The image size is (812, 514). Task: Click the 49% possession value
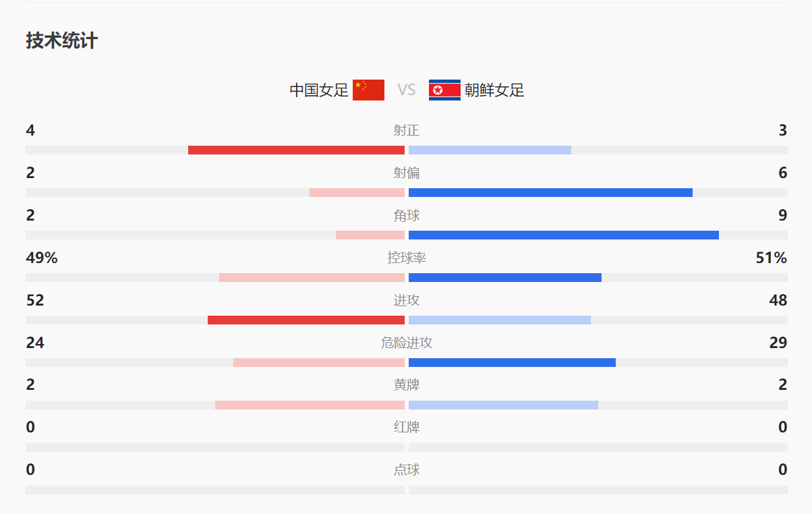42,258
